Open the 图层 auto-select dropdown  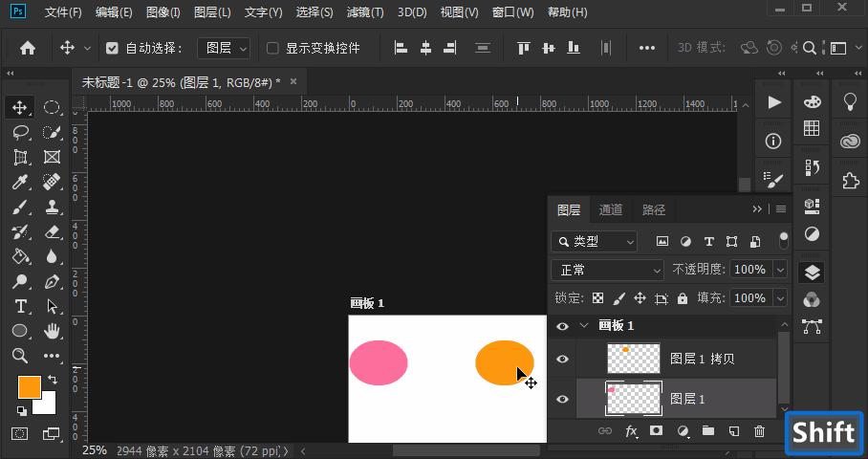click(x=224, y=48)
